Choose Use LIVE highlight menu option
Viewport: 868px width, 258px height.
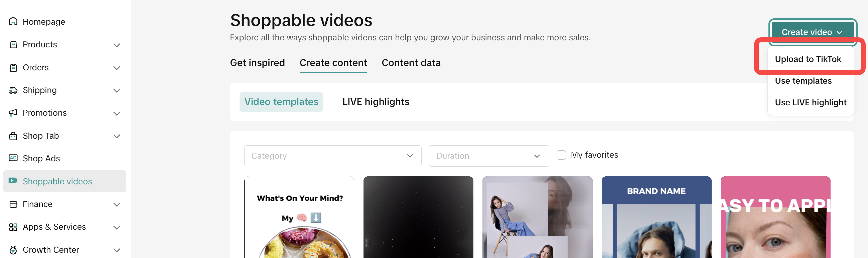click(810, 103)
